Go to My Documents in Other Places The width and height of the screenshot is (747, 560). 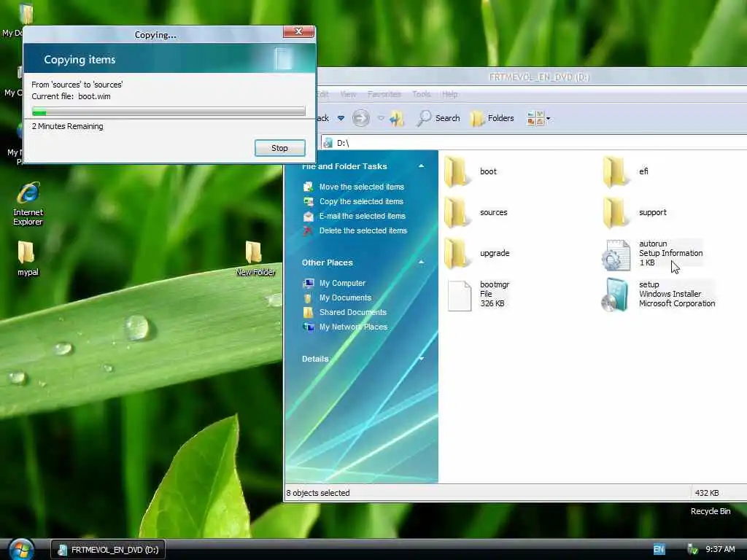tap(345, 297)
